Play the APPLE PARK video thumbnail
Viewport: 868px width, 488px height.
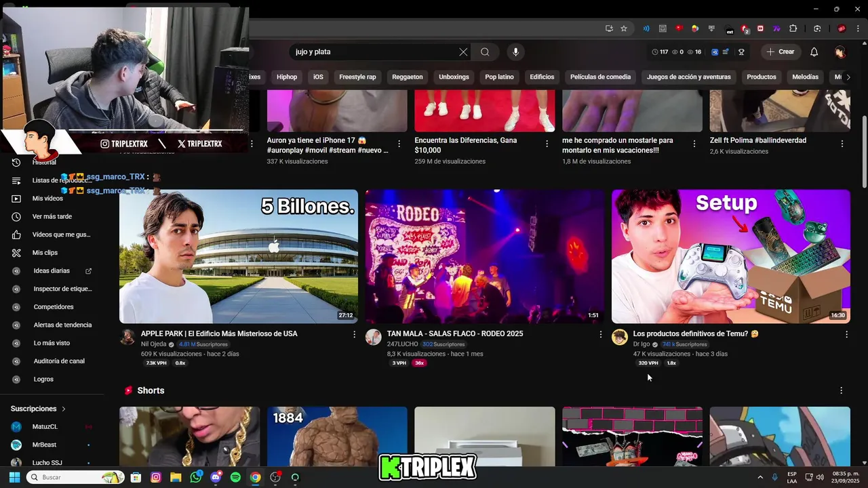click(x=239, y=256)
